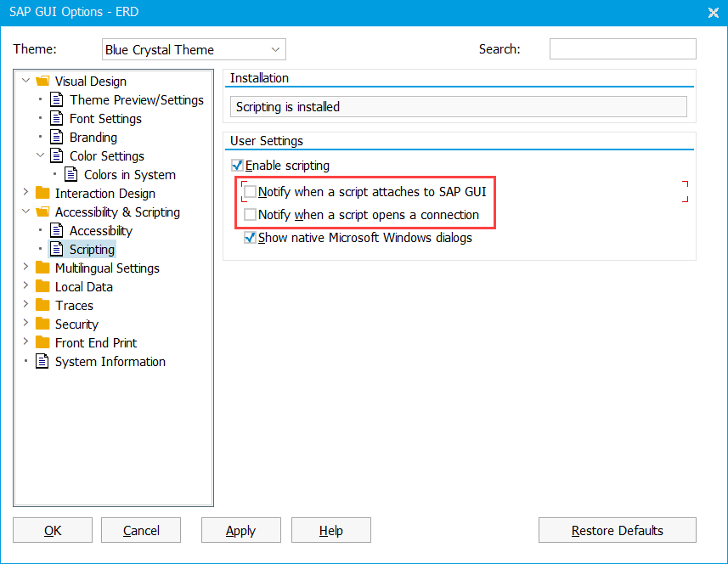The image size is (728, 564).
Task: Open the Theme dropdown
Action: pyautogui.click(x=275, y=49)
